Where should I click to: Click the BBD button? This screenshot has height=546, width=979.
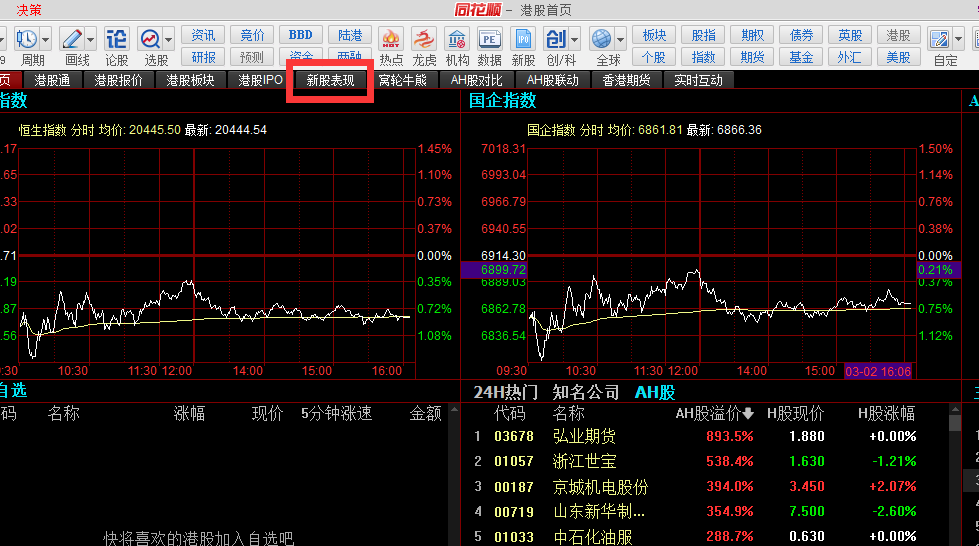(x=301, y=35)
